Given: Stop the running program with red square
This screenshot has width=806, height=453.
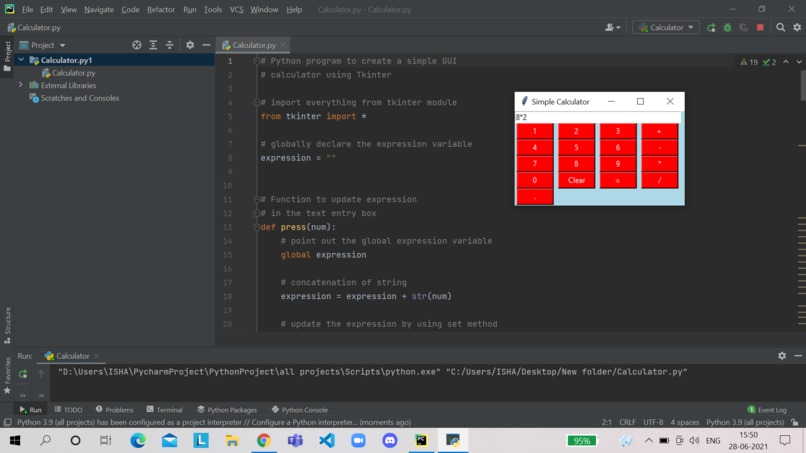Looking at the screenshot, I should 760,27.
